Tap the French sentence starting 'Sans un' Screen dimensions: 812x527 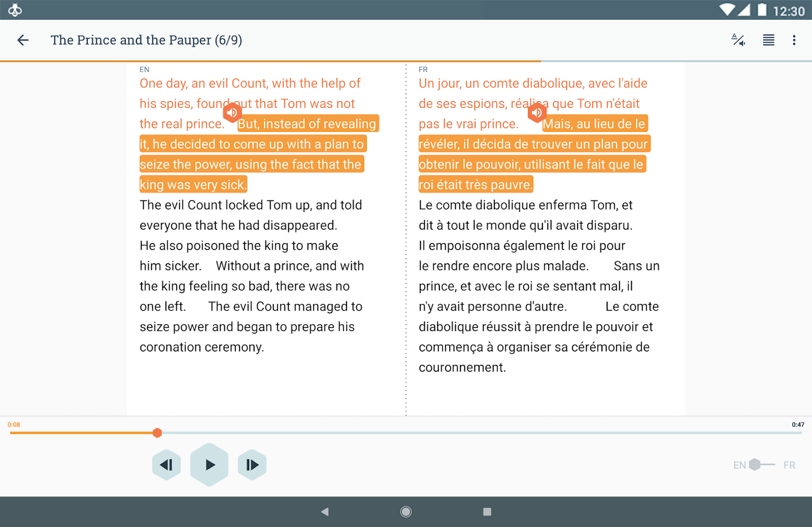tap(636, 266)
